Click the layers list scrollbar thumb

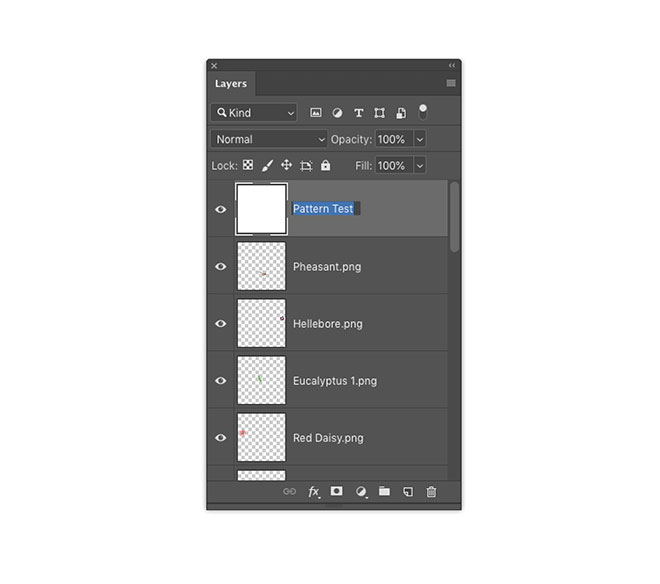[454, 217]
